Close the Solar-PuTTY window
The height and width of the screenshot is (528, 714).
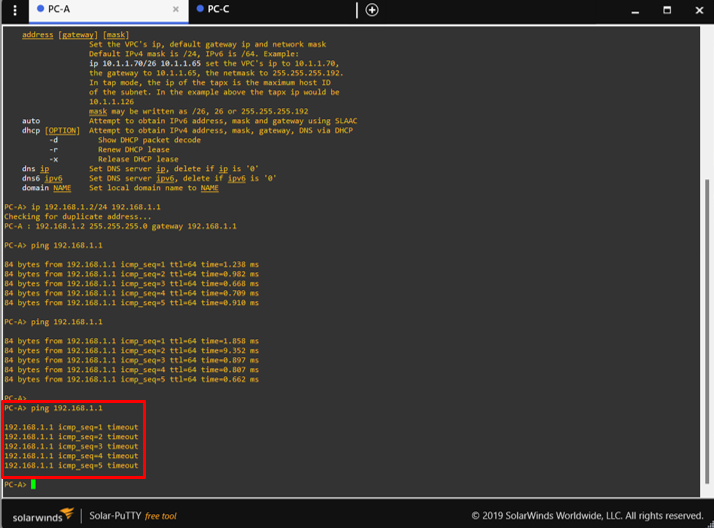coord(699,10)
